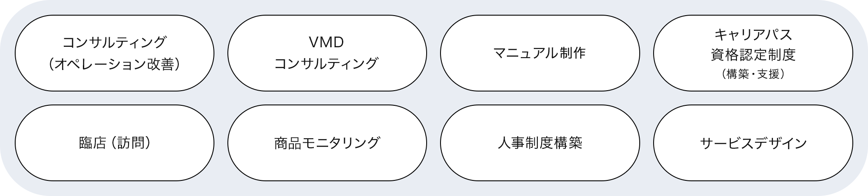
Task: Select the VMD コンサルティング pill
Action: point(327,53)
